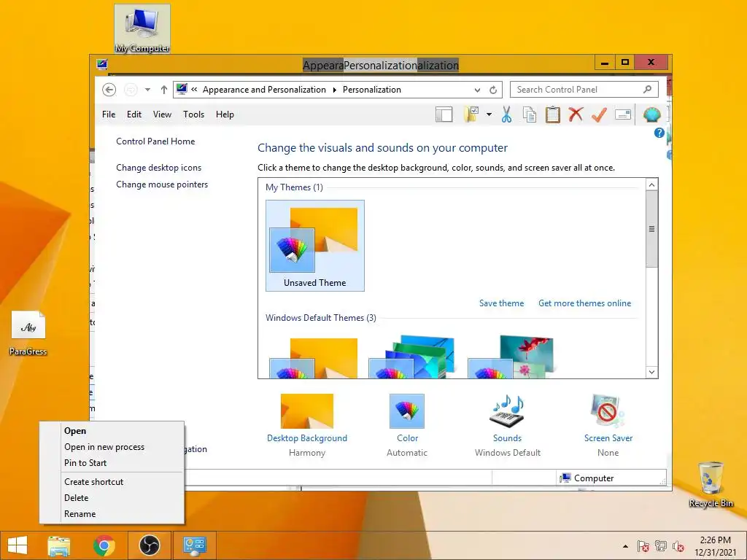This screenshot has height=560, width=747.
Task: Select the Unsaved Theme thumbnail
Action: point(315,246)
